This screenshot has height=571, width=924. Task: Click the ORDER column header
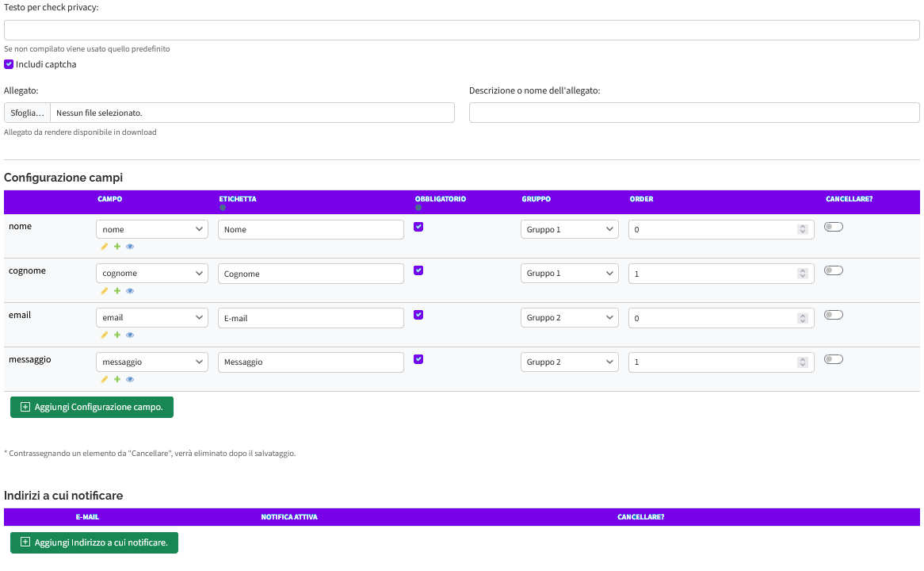coord(641,199)
